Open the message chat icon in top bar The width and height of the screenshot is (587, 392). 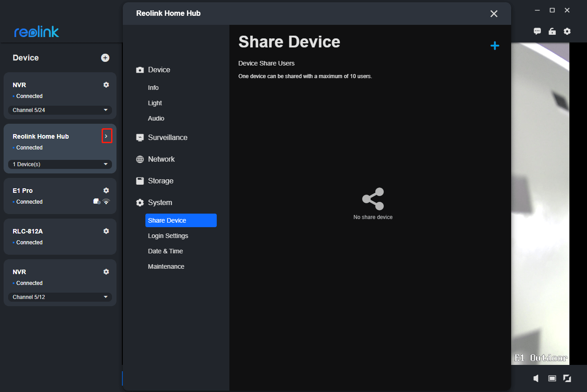(537, 31)
